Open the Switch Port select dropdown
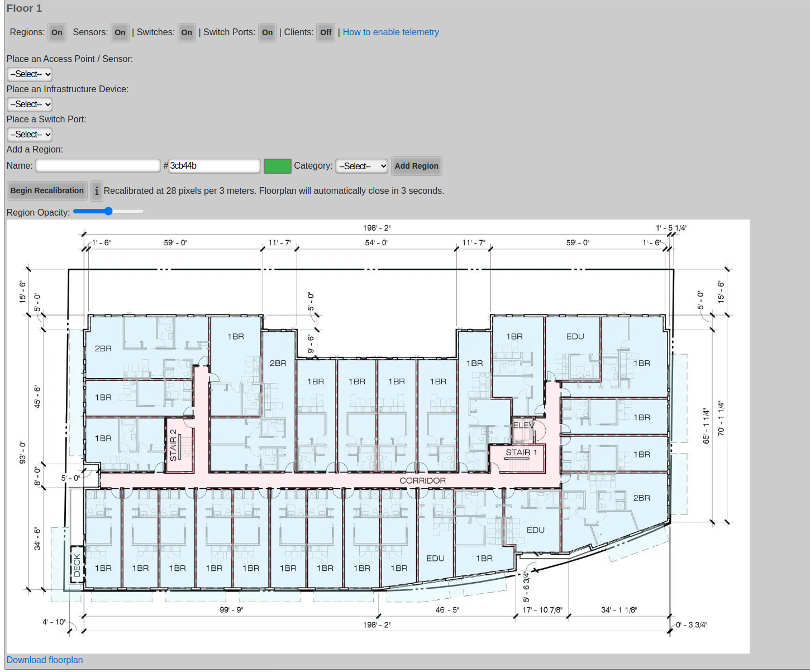Screen dimensions: 810x672 (30, 135)
